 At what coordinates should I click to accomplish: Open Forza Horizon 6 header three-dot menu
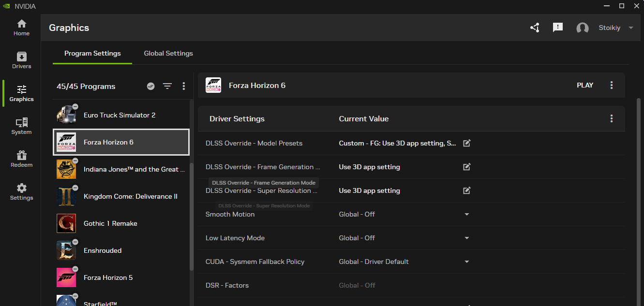point(612,85)
